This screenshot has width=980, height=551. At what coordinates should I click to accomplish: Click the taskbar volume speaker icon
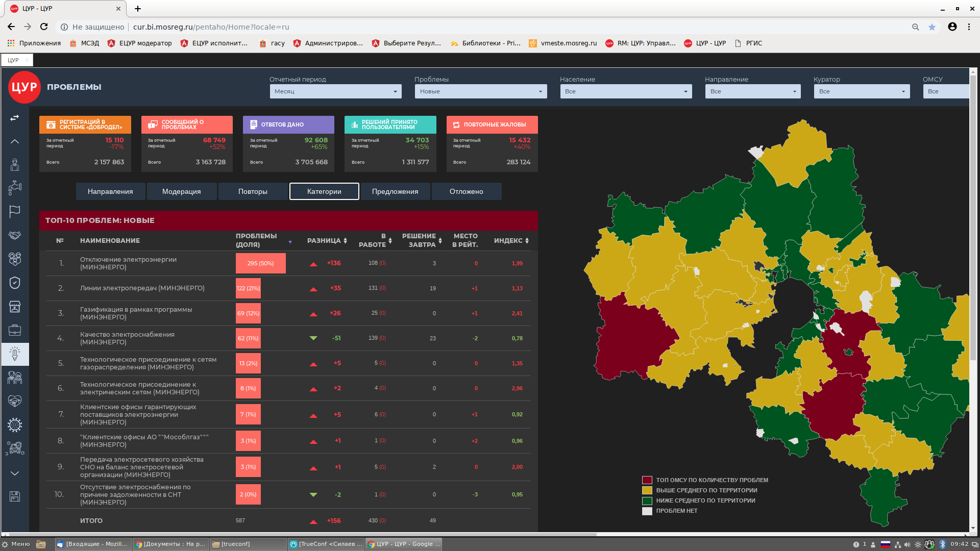pos(907,544)
